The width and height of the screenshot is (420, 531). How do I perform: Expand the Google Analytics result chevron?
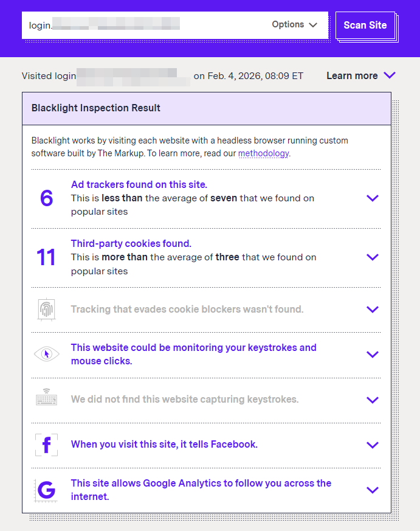pyautogui.click(x=373, y=490)
